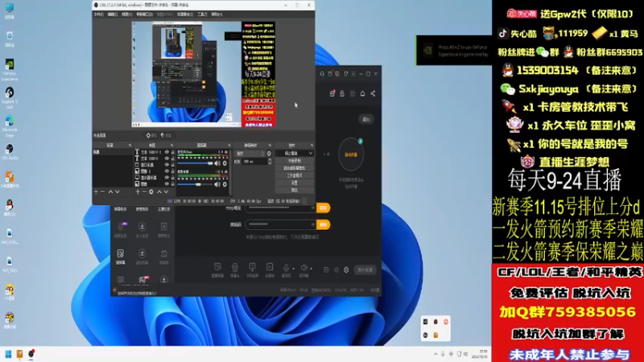Open Logitech G HUB desktop shortcut
This screenshot has height=362, width=644.
[10, 97]
